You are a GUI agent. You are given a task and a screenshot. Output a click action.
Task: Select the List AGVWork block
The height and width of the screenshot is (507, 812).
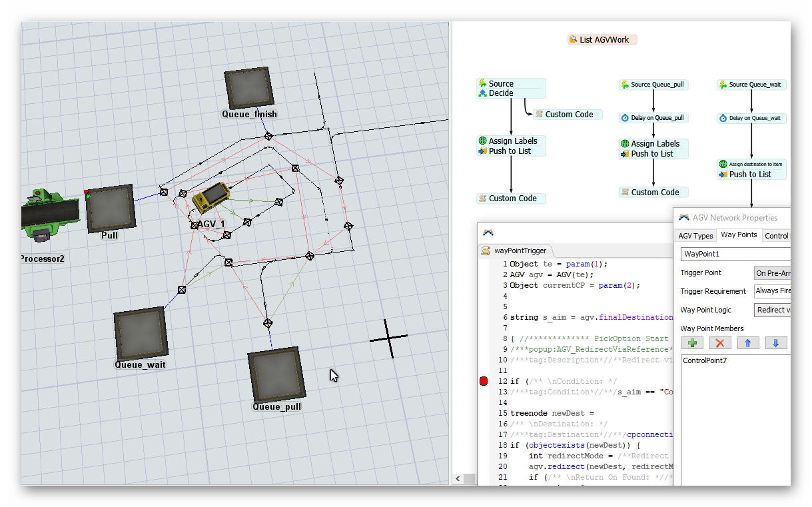602,40
